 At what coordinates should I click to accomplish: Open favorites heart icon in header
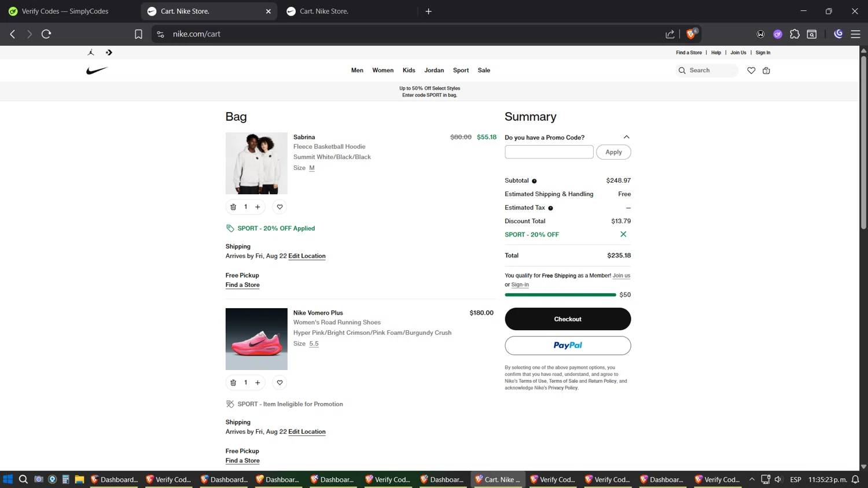point(751,71)
